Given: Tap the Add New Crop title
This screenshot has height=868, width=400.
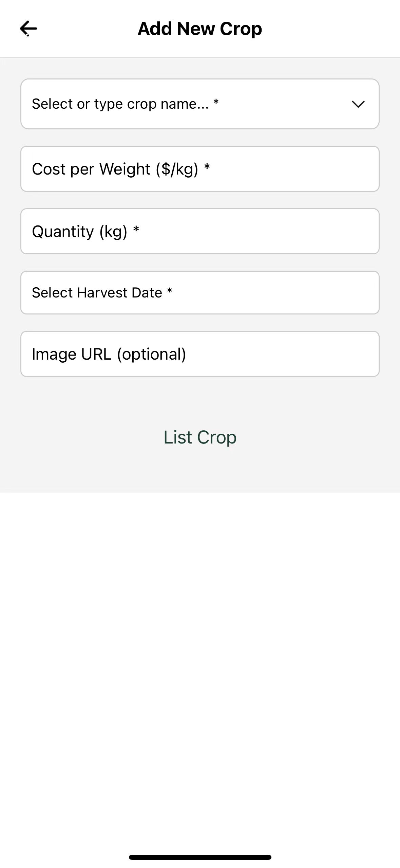Looking at the screenshot, I should point(200,29).
